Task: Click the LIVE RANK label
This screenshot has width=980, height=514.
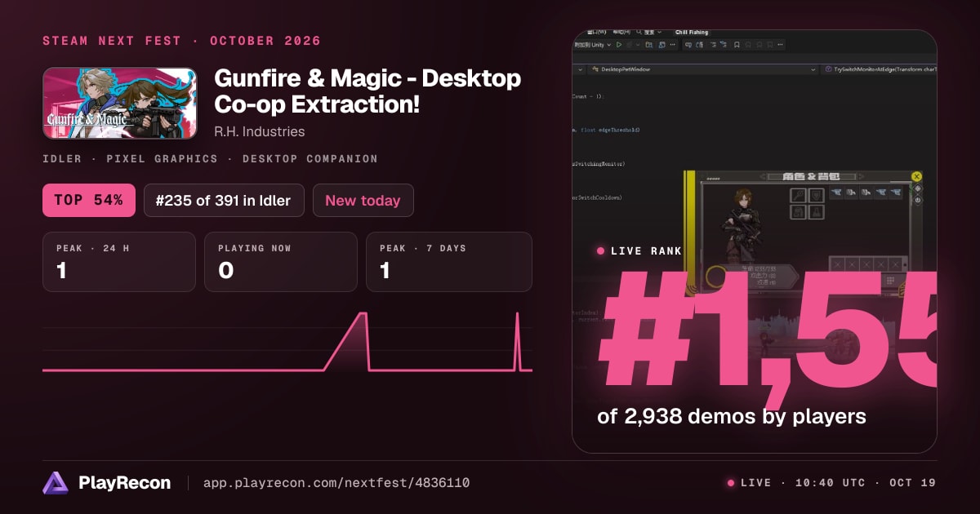Action: point(646,251)
